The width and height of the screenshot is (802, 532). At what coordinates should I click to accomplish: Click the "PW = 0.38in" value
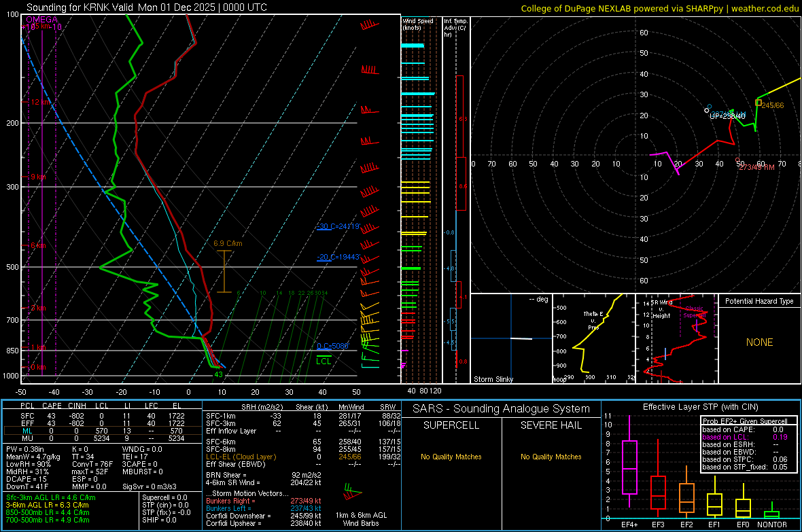pyautogui.click(x=25, y=449)
